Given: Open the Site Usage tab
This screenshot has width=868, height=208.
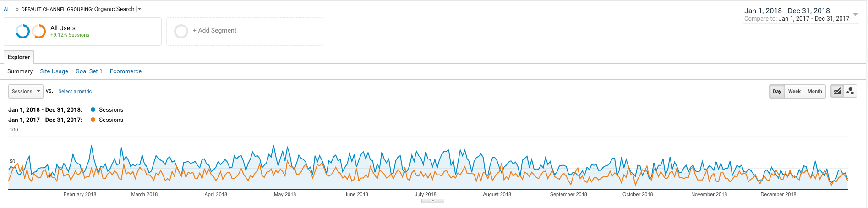Looking at the screenshot, I should click(x=54, y=71).
